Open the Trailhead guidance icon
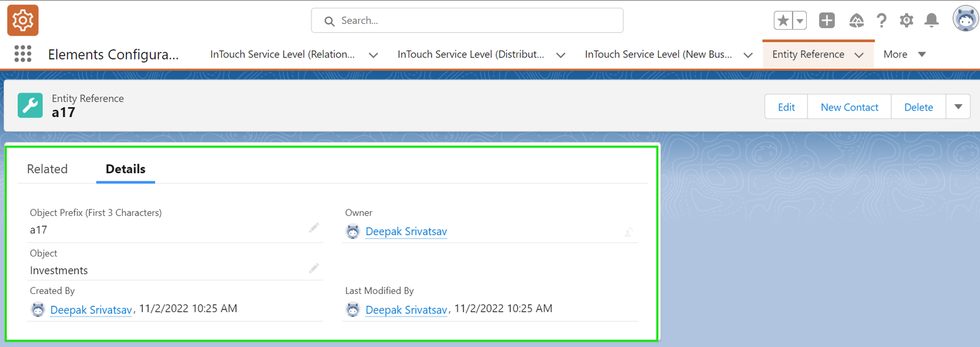 tap(857, 21)
